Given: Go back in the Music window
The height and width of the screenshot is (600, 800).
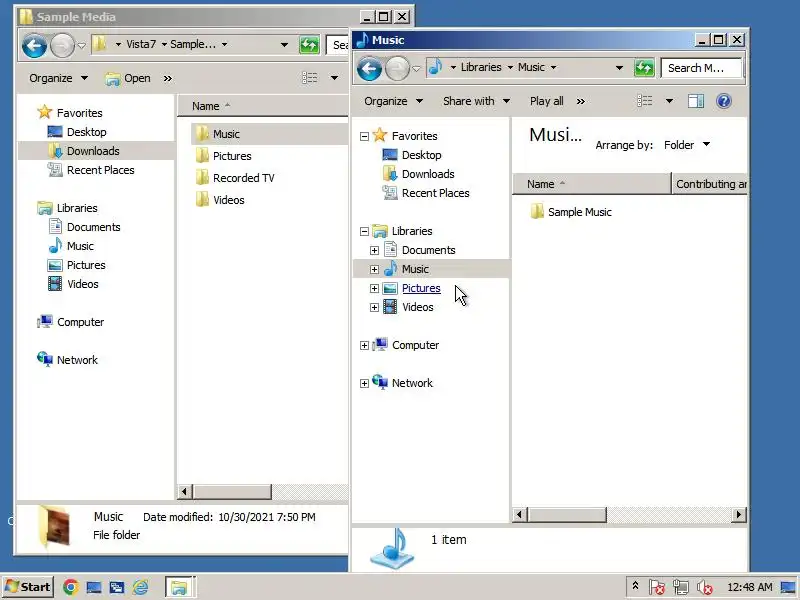Looking at the screenshot, I should [369, 68].
